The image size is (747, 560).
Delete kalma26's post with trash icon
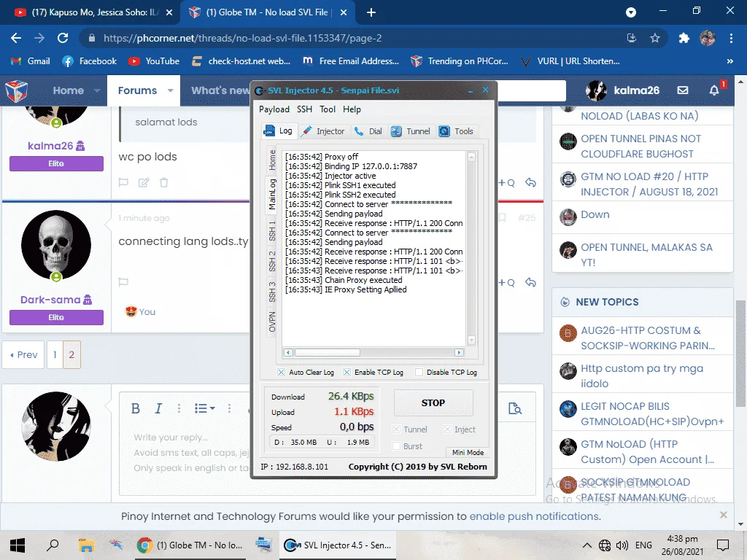pyautogui.click(x=163, y=182)
